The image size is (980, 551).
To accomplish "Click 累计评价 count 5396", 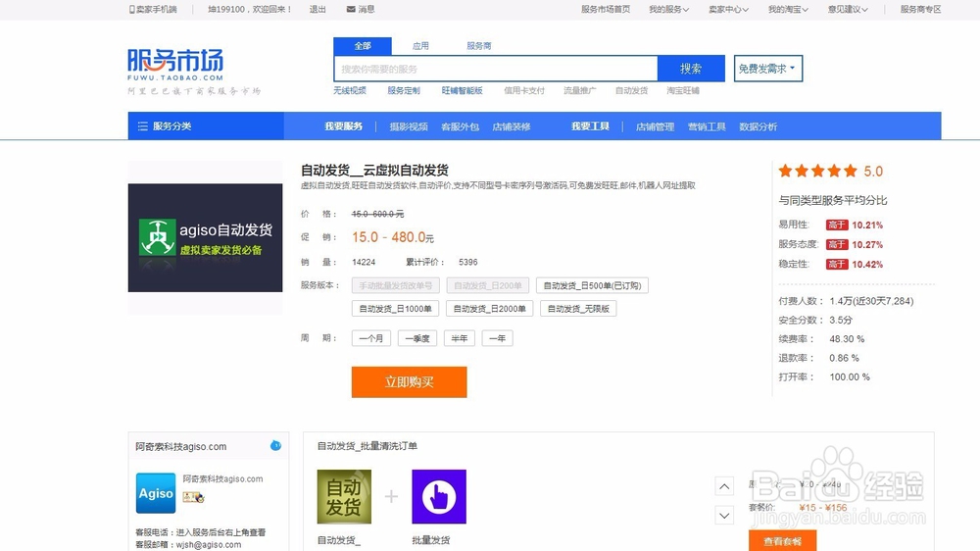I will (x=468, y=262).
